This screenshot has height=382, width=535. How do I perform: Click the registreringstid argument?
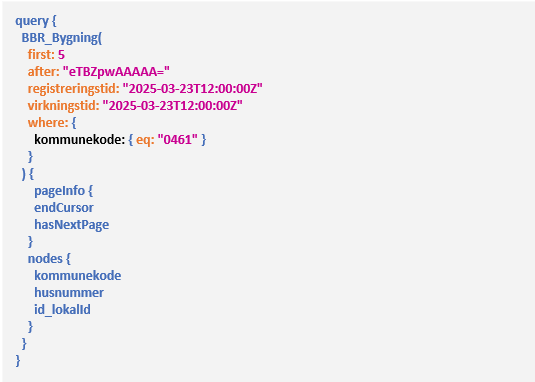[x=74, y=89]
